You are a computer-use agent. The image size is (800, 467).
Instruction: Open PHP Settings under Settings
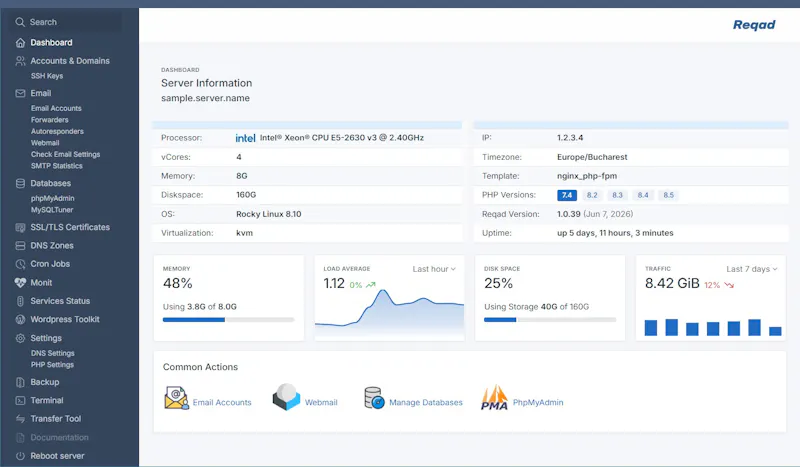pyautogui.click(x=52, y=365)
